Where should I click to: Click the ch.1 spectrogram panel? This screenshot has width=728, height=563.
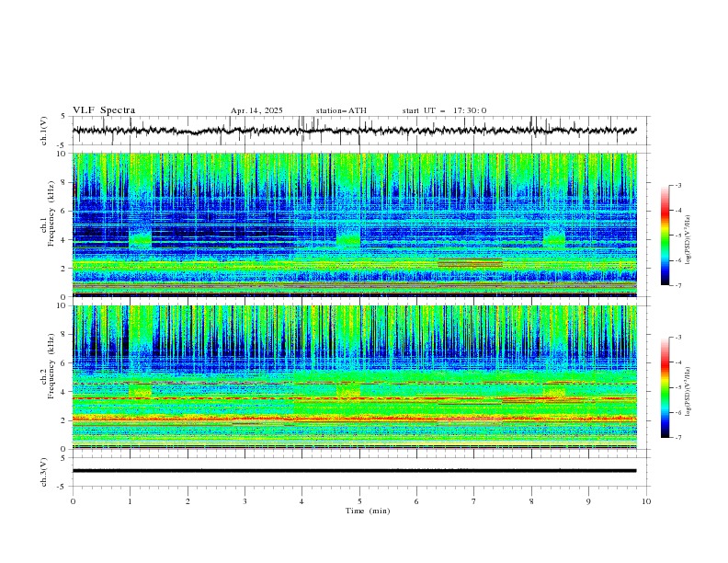click(x=355, y=224)
